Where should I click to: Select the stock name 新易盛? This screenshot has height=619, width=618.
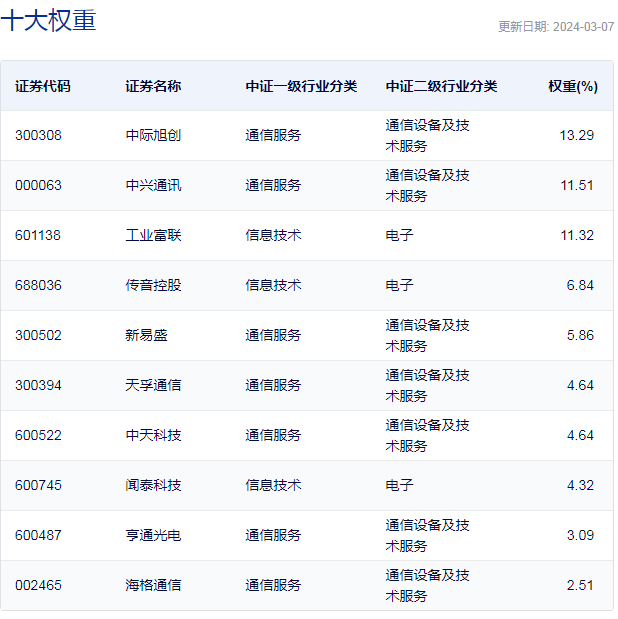tap(147, 335)
